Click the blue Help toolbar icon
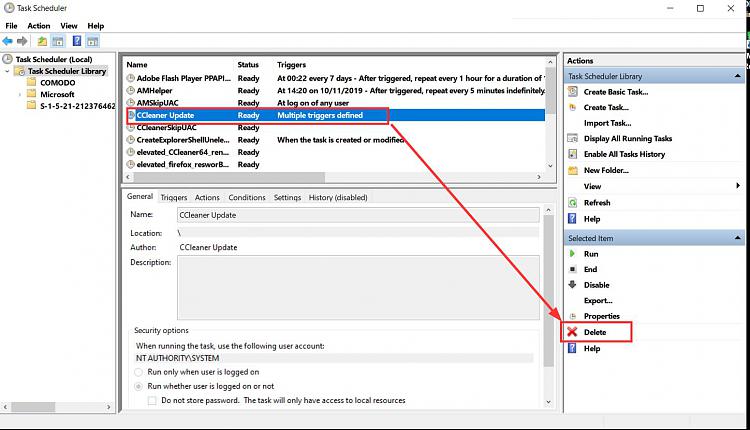Viewport: 750px width, 430px height. [77, 41]
